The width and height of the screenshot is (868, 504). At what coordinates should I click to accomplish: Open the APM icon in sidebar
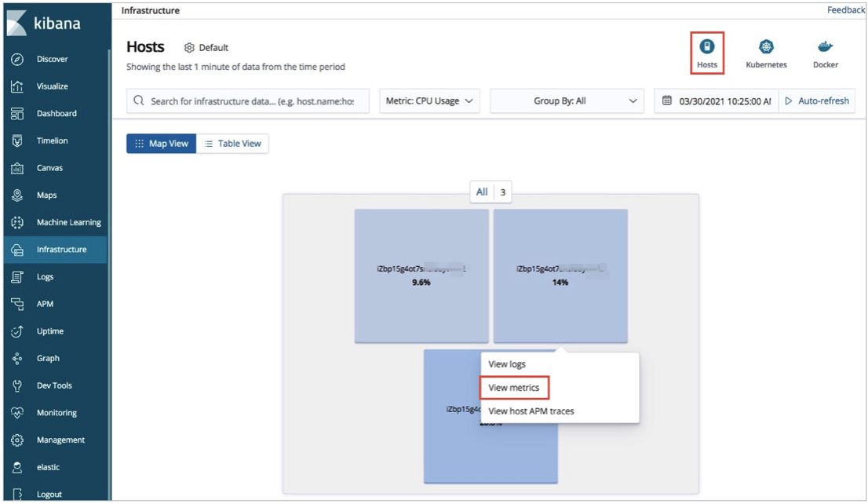[x=17, y=304]
